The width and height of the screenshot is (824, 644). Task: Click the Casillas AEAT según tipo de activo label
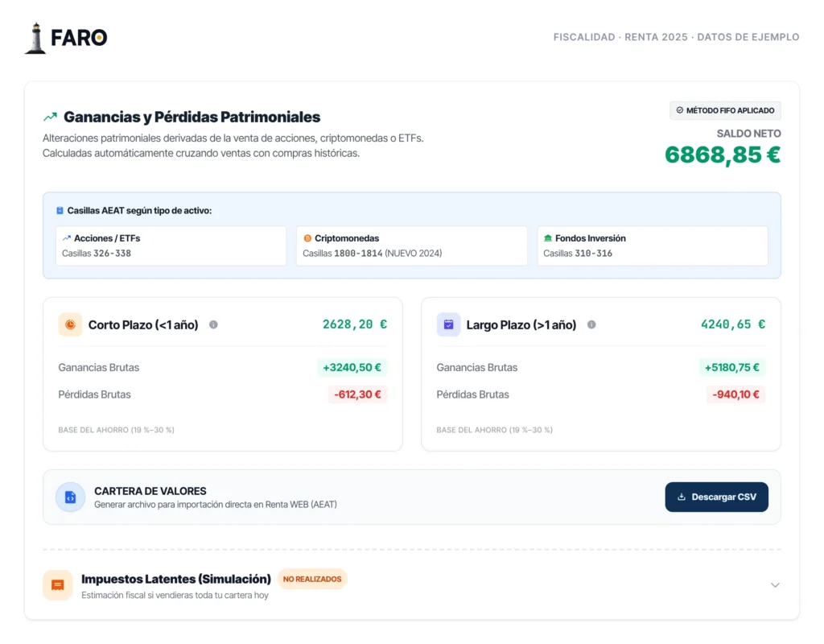(139, 211)
